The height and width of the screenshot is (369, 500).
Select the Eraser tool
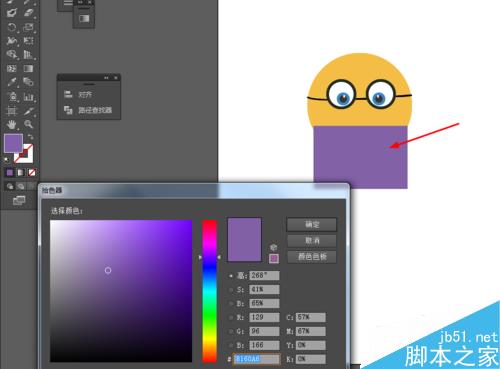pyautogui.click(x=29, y=13)
